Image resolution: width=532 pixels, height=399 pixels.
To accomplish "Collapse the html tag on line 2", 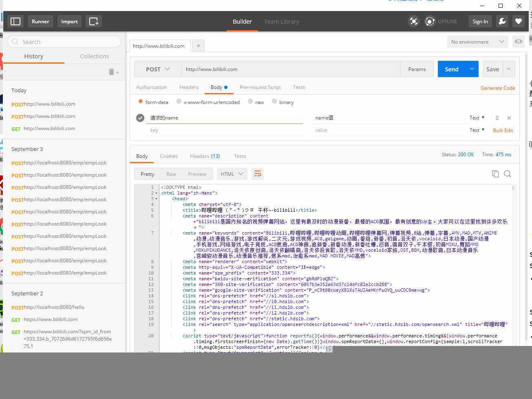I will pos(157,193).
